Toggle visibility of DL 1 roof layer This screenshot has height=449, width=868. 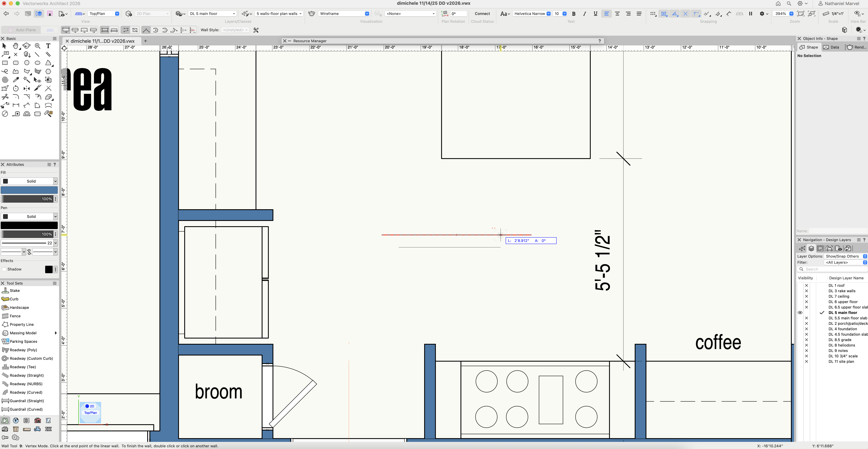point(806,285)
